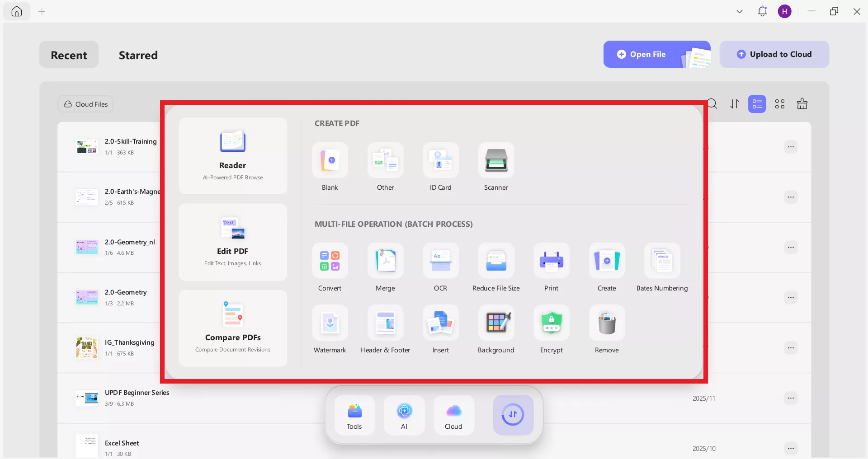The height and width of the screenshot is (459, 868).
Task: Select the Scanner create option
Action: pos(496,160)
